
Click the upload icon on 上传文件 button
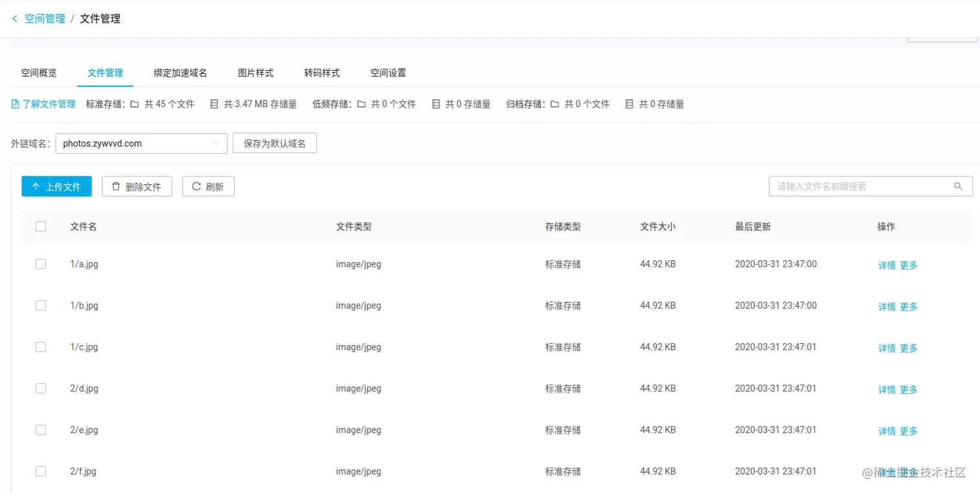click(x=37, y=186)
